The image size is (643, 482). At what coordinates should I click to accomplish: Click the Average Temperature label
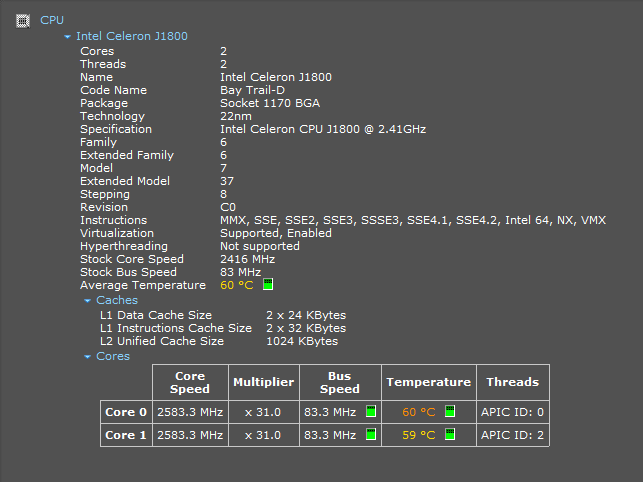143,285
